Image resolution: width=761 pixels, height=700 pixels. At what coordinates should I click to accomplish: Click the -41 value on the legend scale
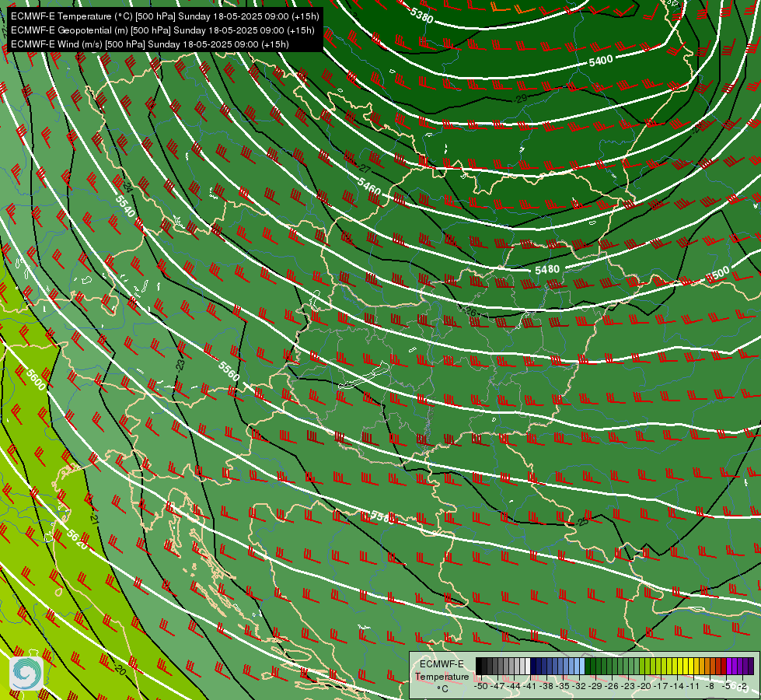coord(529,686)
